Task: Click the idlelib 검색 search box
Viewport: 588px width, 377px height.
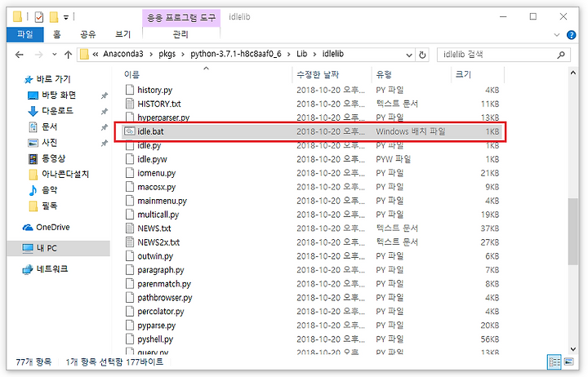Action: (x=504, y=55)
